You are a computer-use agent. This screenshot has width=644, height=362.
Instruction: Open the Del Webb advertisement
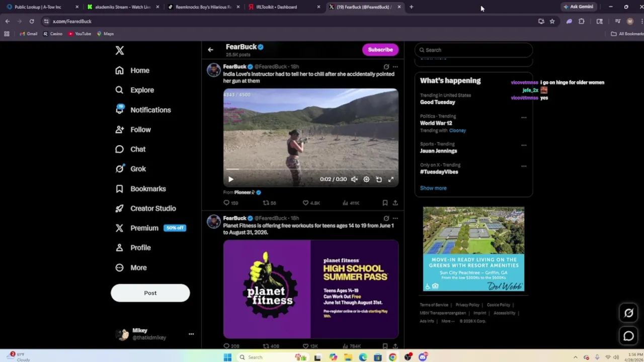[x=473, y=249]
